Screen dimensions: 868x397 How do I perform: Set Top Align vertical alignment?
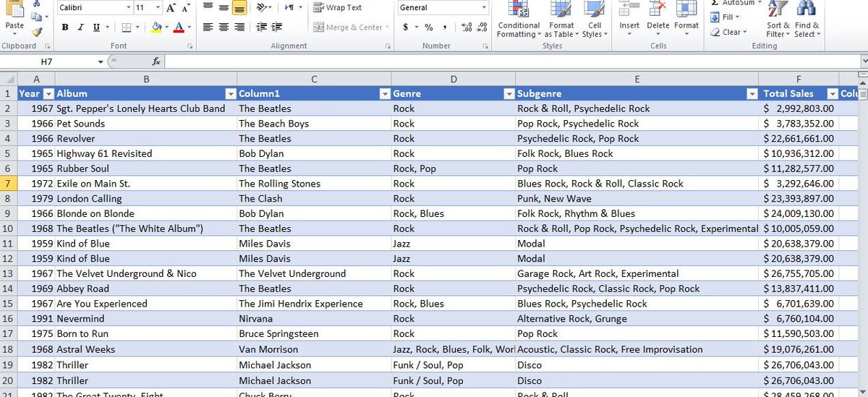point(208,7)
